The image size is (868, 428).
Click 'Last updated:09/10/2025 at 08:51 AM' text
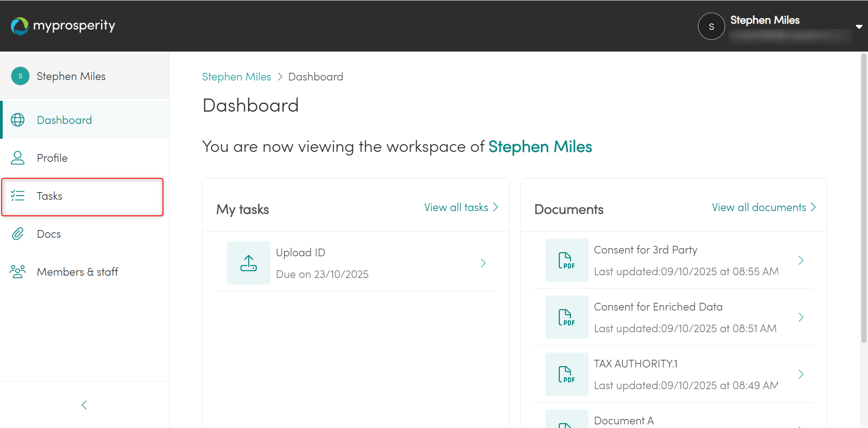tap(685, 329)
